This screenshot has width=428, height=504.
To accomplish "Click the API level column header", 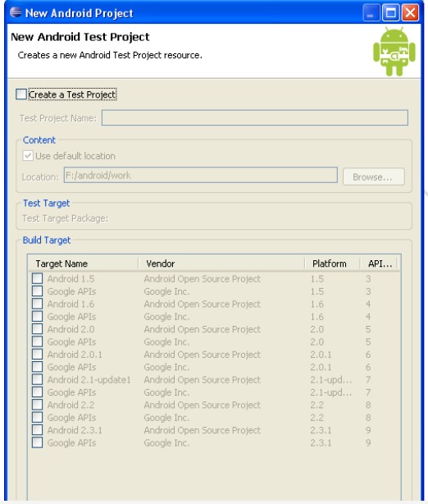I will click(x=379, y=263).
